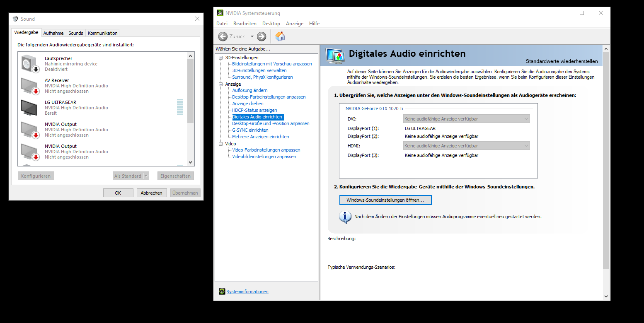Switch to the Aufnahme tab
The image size is (644, 323).
53,33
